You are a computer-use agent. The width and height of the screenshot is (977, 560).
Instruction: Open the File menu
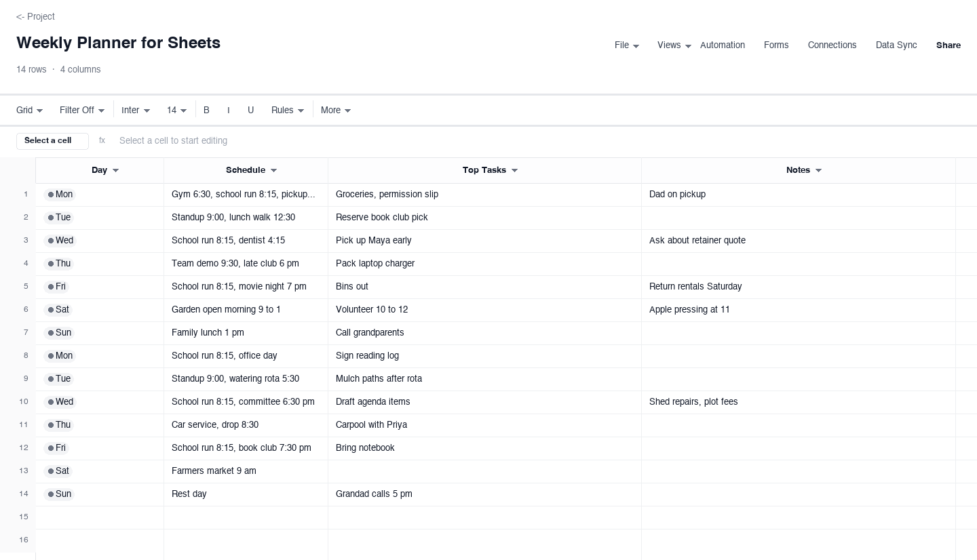(627, 45)
